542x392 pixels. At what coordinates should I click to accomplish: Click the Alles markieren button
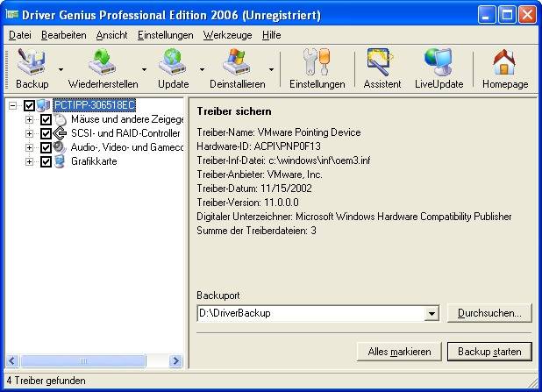pyautogui.click(x=399, y=352)
